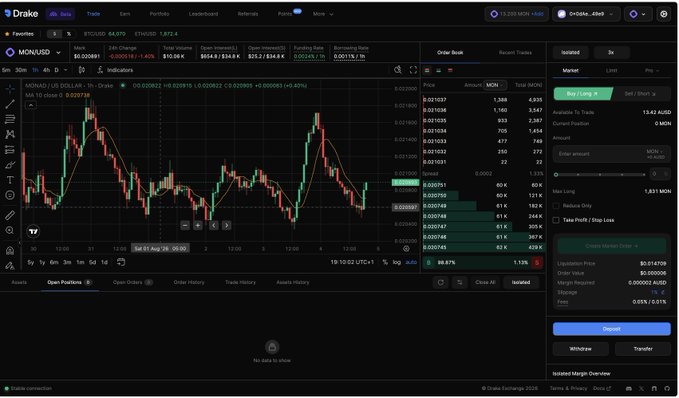679x398 pixels.
Task: Show asks-only order book view
Action: 450,70
